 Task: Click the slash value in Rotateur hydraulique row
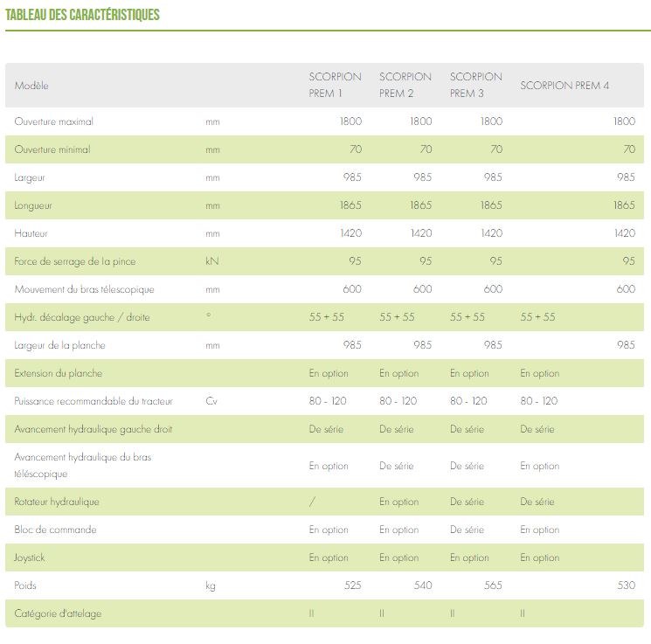coord(312,502)
